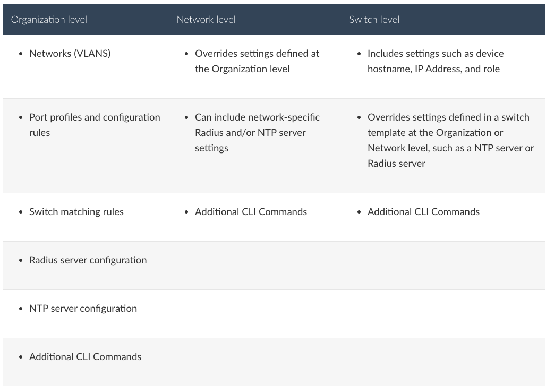Screen dimensions: 546x392
Task: Click the Network level text about overriding Organization settings
Action: click(x=257, y=61)
